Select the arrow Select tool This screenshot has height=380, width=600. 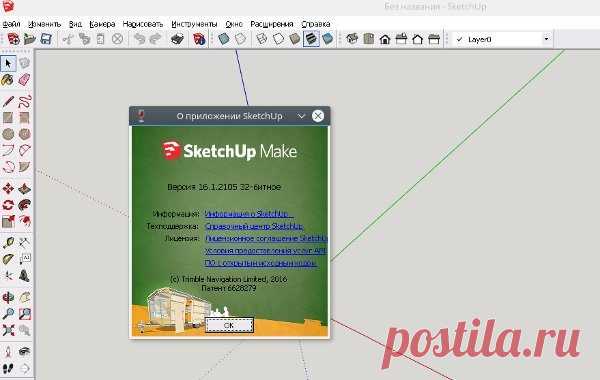(8, 63)
